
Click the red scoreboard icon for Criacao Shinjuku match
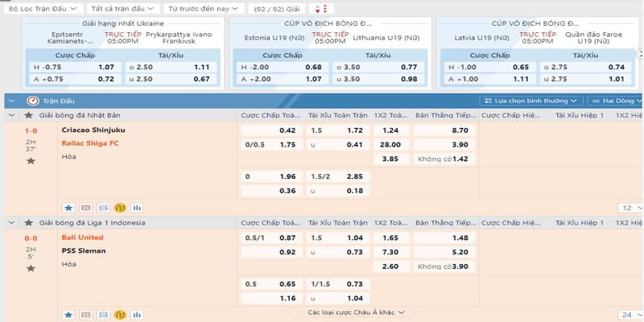[86, 208]
